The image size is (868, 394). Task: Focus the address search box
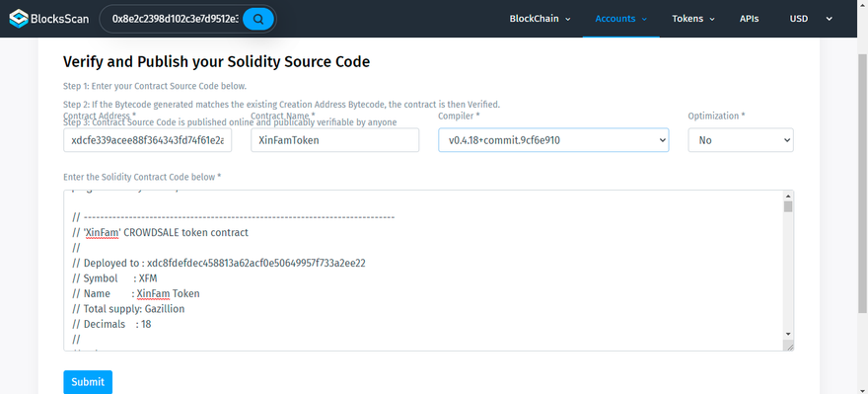pyautogui.click(x=175, y=19)
